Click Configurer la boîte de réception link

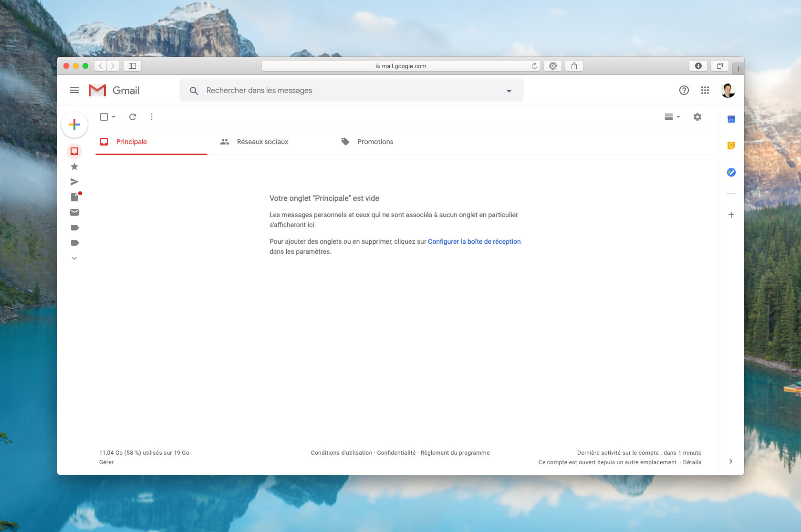474,241
